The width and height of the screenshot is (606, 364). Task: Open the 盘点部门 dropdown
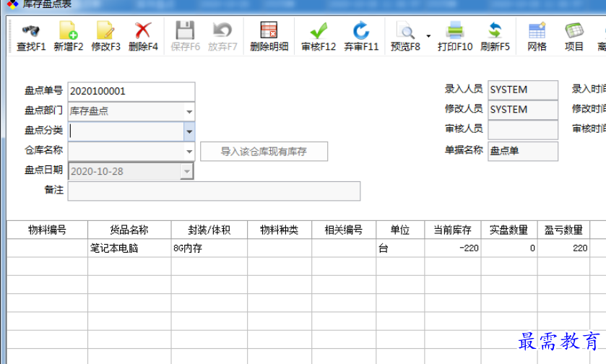[x=189, y=112]
